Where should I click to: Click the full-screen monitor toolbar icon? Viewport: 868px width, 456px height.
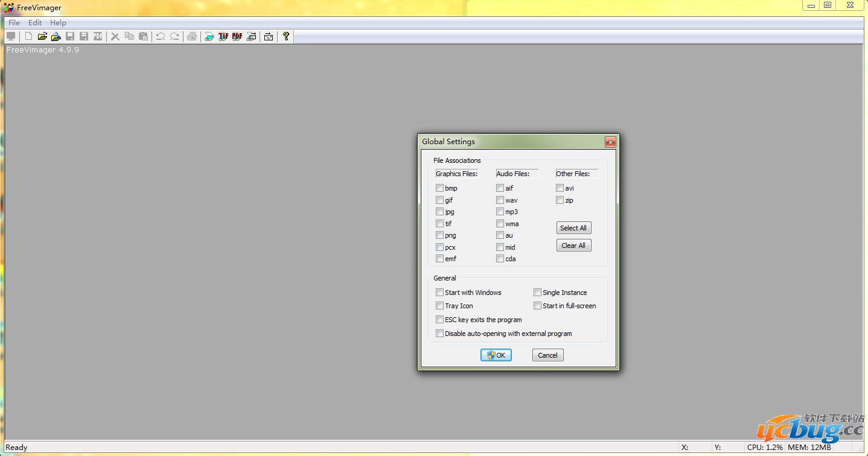click(x=11, y=36)
